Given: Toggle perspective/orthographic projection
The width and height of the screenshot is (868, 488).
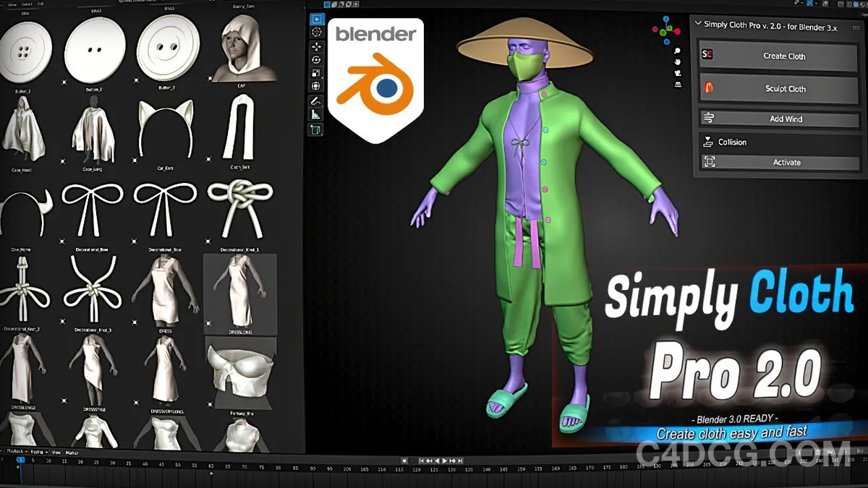Looking at the screenshot, I should coord(678,84).
